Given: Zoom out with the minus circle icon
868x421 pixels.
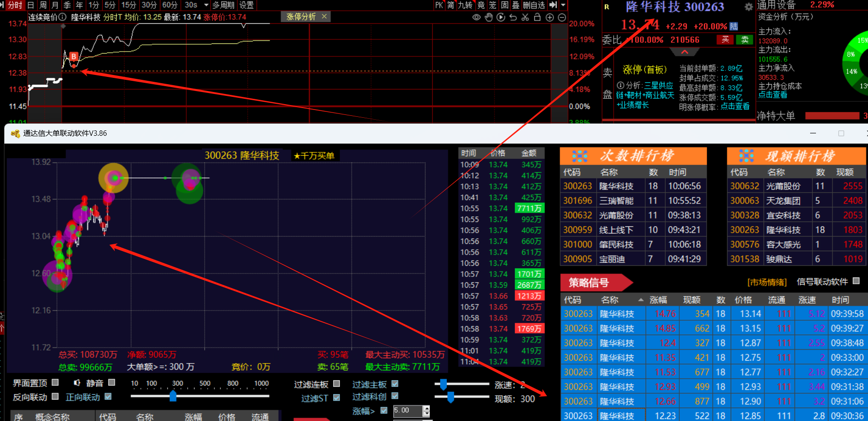Looking at the screenshot, I should [562, 17].
